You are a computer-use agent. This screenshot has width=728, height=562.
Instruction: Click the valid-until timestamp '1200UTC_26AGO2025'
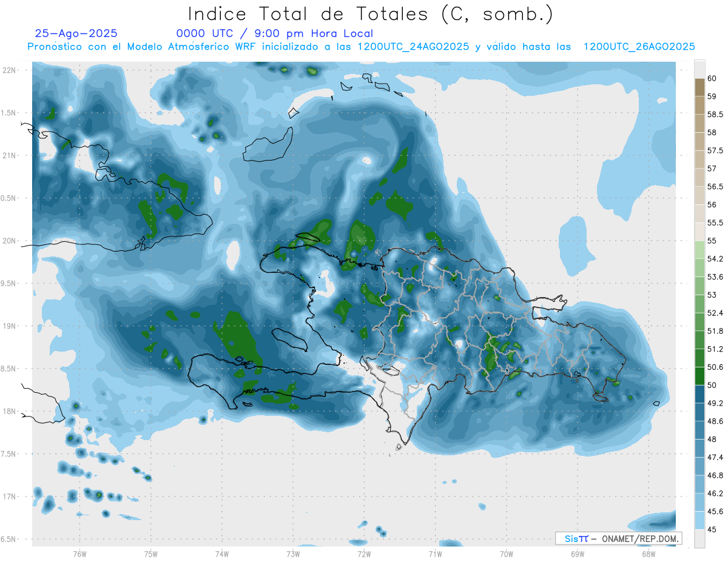click(x=639, y=47)
